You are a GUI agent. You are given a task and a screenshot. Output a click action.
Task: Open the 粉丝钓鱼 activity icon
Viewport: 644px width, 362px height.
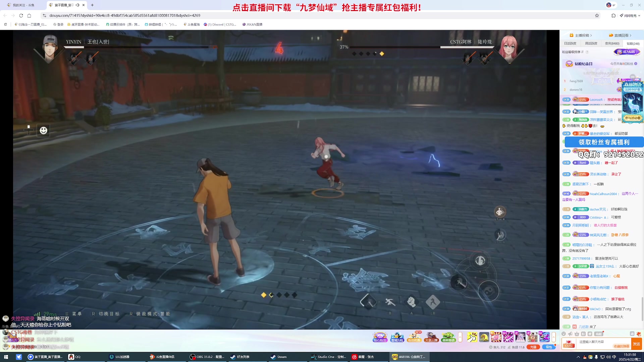click(x=414, y=337)
